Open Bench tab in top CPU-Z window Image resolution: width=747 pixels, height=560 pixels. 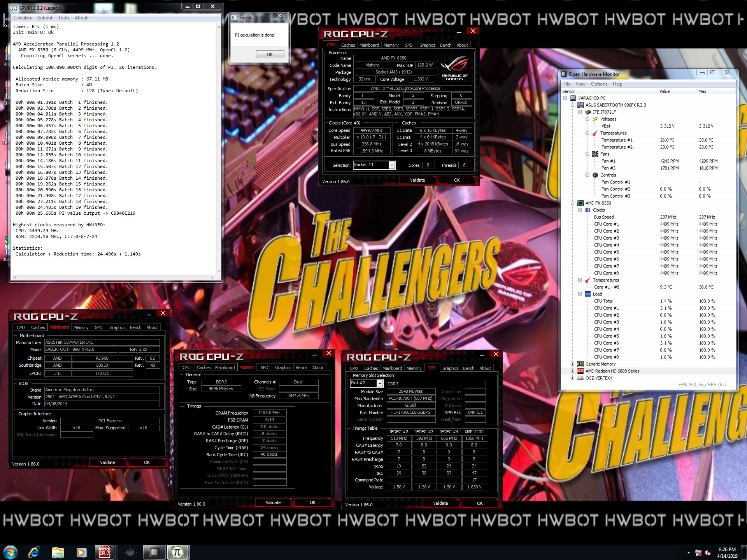tap(445, 45)
